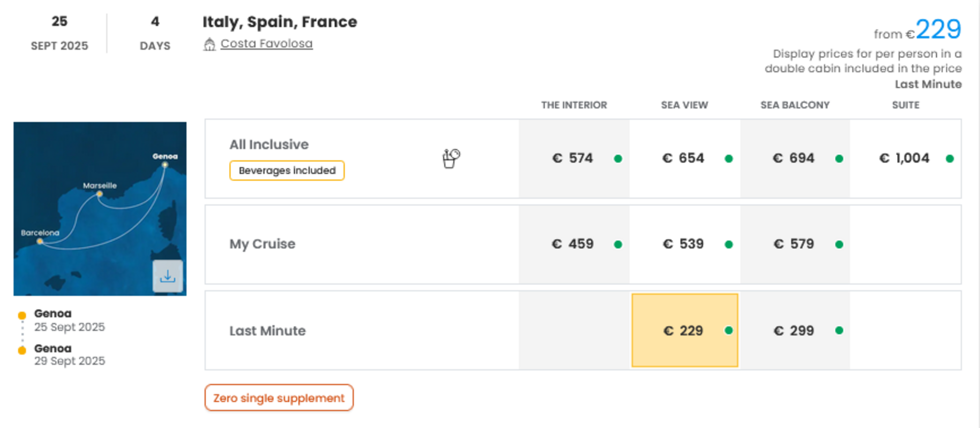
Task: Choose Last Minute Sea Balcony € 299
Action: tap(795, 330)
